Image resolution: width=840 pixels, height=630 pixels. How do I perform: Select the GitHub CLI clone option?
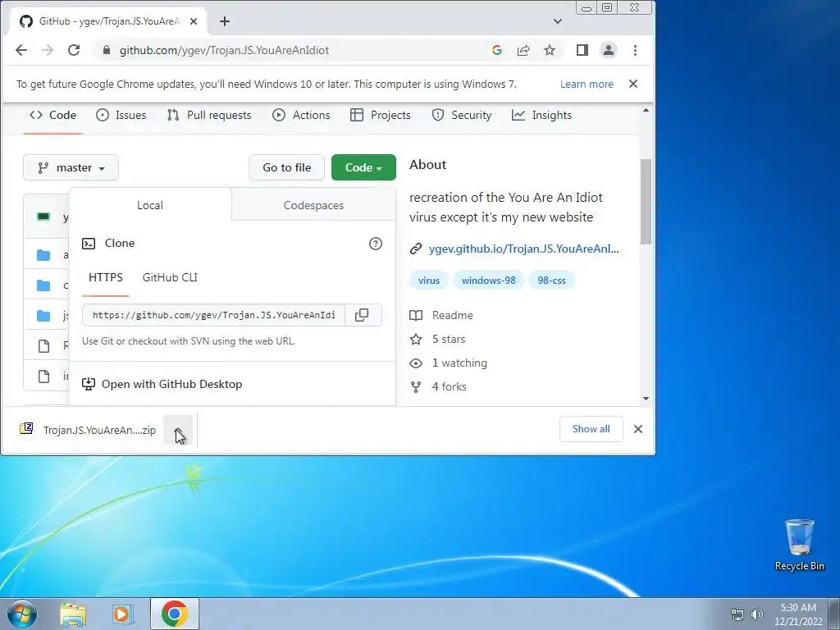pyautogui.click(x=170, y=277)
